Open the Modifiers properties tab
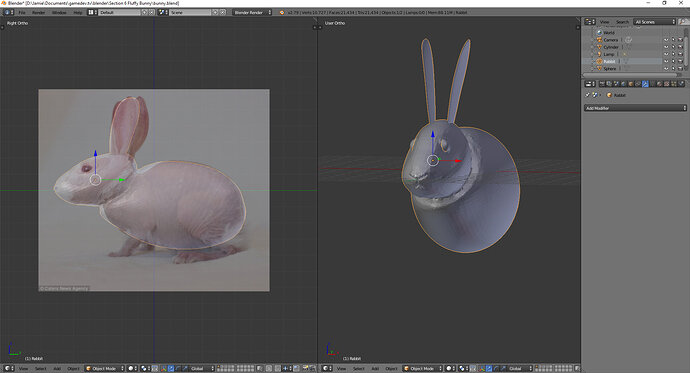Image resolution: width=690 pixels, height=373 pixels. pos(645,84)
